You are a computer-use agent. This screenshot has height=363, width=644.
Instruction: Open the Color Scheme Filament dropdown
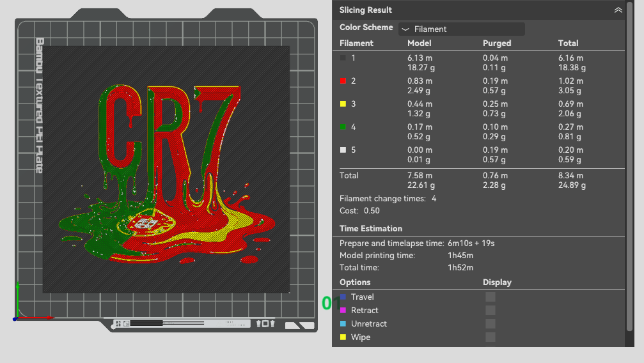461,29
